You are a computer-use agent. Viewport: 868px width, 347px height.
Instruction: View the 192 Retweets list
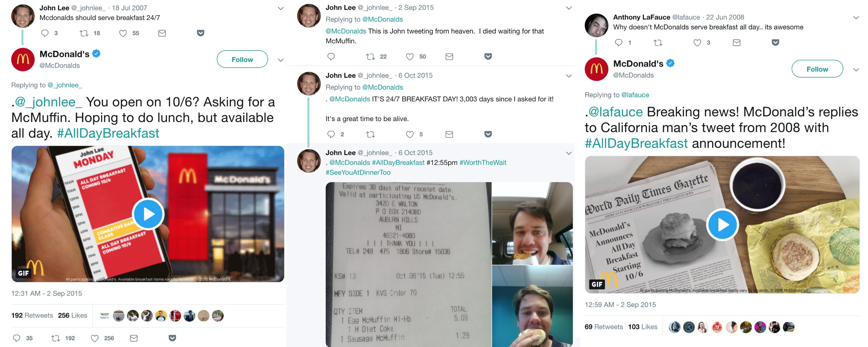(x=32, y=315)
